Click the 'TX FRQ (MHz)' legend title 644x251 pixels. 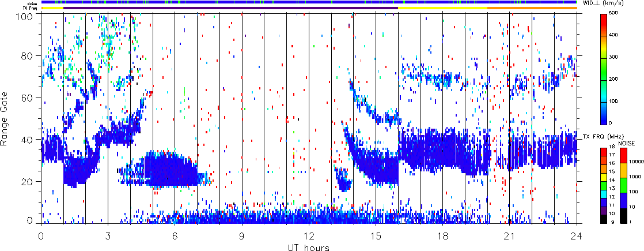pos(598,136)
